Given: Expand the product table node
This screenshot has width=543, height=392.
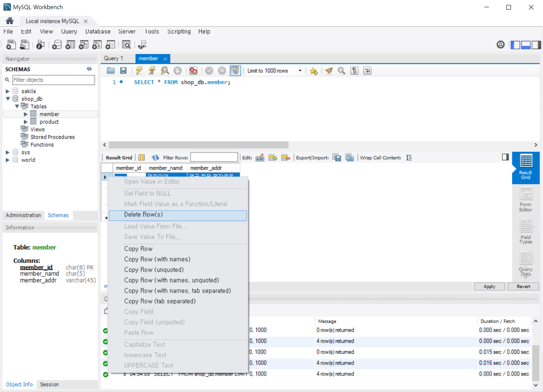Looking at the screenshot, I should click(26, 122).
